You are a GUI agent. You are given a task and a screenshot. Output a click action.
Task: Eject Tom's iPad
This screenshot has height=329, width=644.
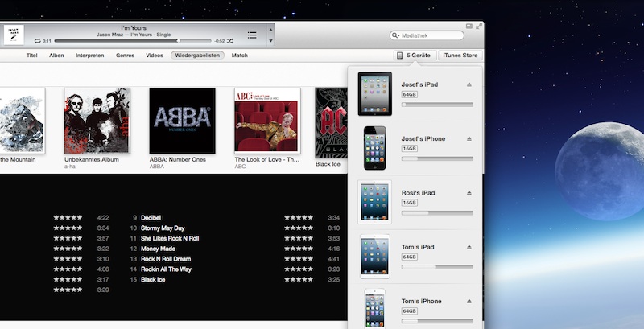[x=469, y=247]
